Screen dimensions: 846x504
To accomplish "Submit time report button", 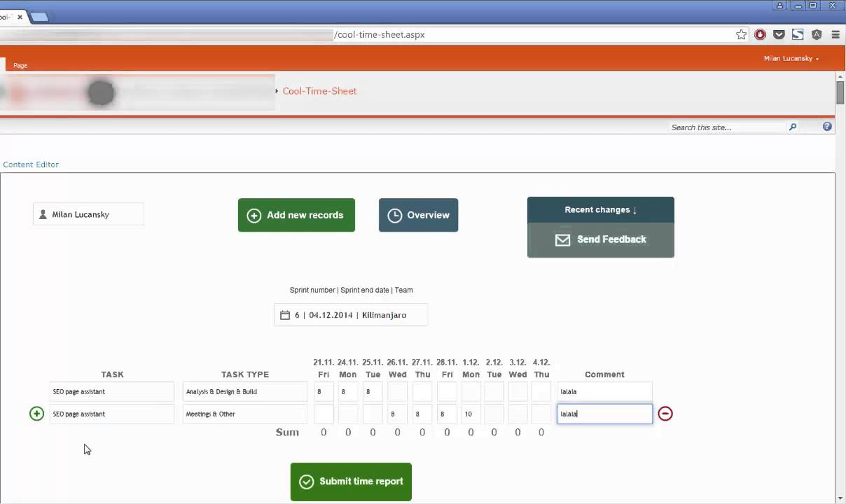I will pyautogui.click(x=351, y=482).
